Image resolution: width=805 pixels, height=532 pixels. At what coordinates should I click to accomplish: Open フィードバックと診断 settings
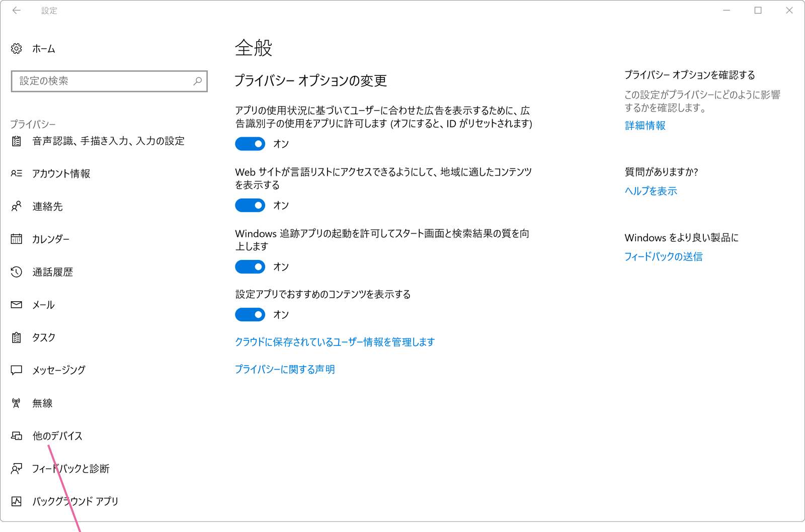tap(71, 469)
